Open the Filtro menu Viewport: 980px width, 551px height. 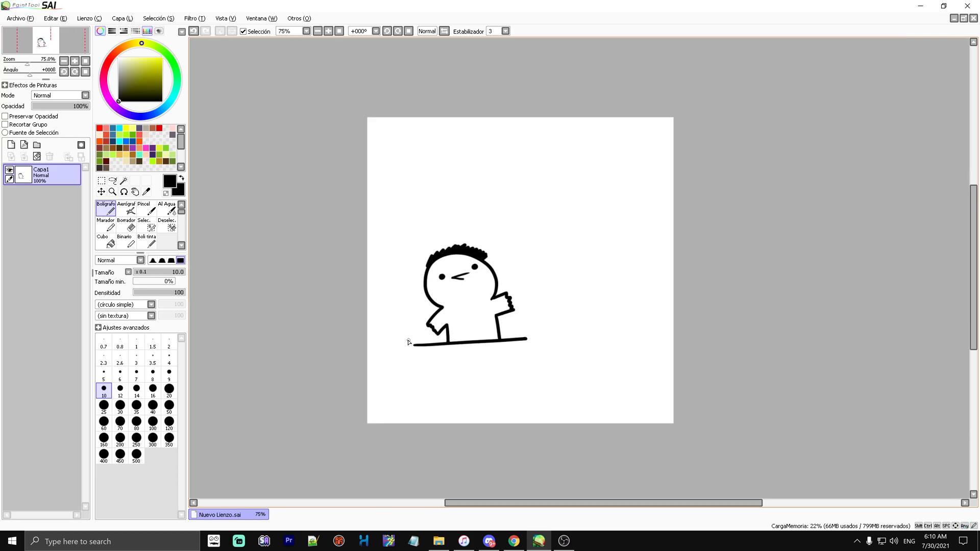coord(194,18)
